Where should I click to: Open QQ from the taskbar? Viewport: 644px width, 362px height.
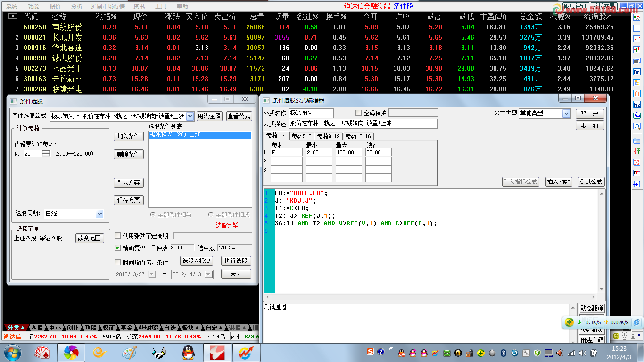click(x=189, y=351)
